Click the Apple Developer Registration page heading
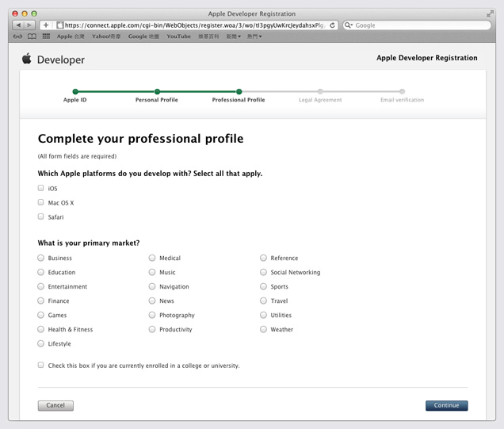The height and width of the screenshot is (429, 504). (427, 58)
